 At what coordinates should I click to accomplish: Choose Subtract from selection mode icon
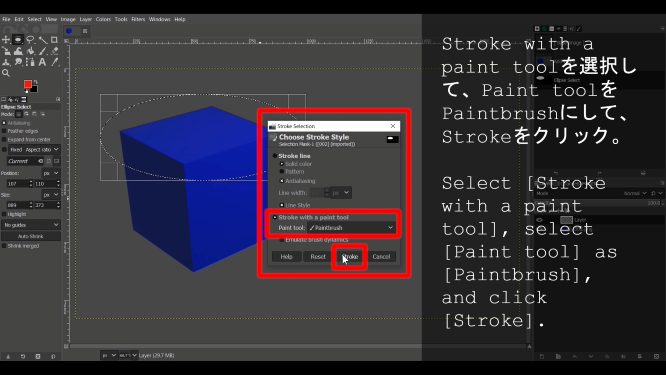(34, 114)
